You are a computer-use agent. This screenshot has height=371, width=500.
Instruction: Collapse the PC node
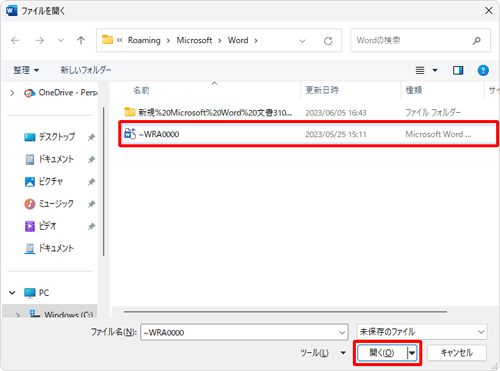pos(12,293)
